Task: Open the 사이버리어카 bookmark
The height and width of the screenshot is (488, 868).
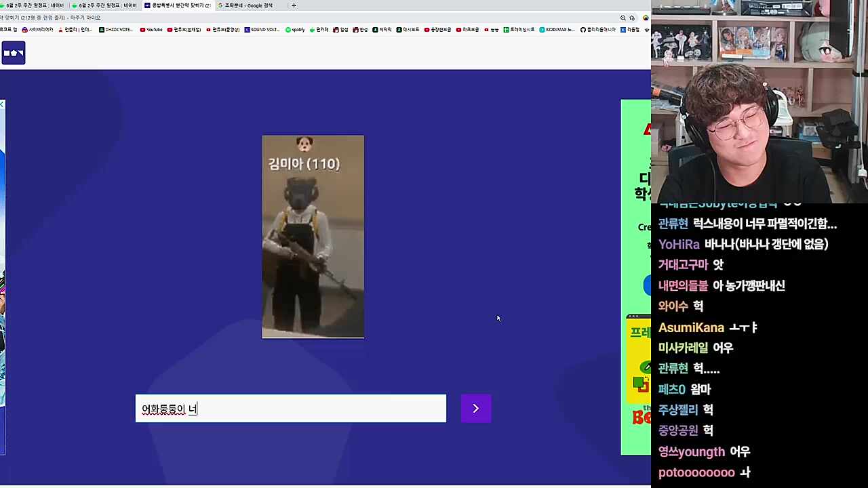Action: tap(37, 30)
